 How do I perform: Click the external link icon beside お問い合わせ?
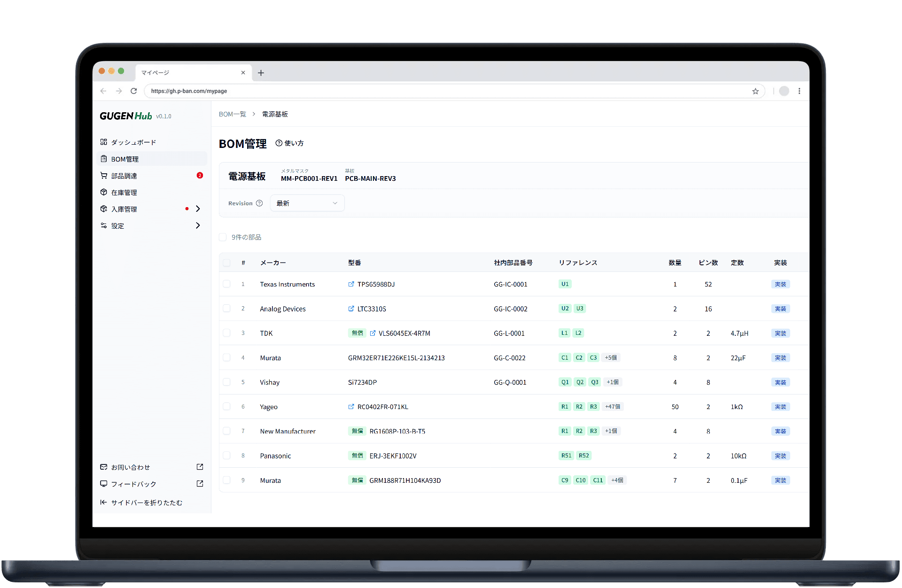[200, 467]
